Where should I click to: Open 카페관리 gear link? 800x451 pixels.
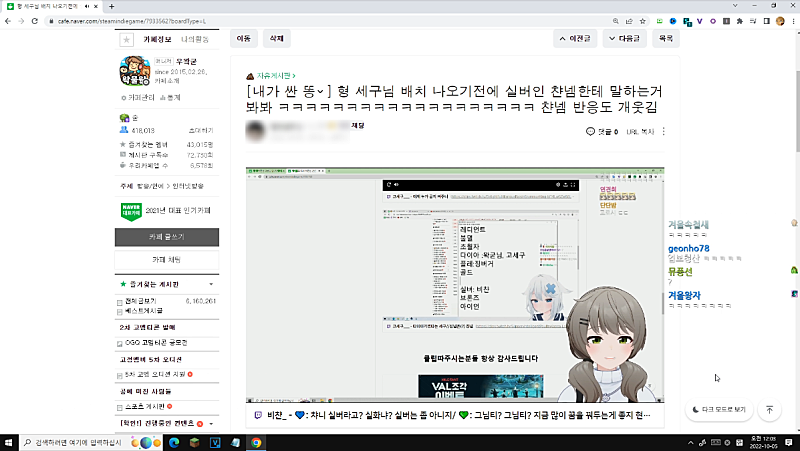(138, 97)
